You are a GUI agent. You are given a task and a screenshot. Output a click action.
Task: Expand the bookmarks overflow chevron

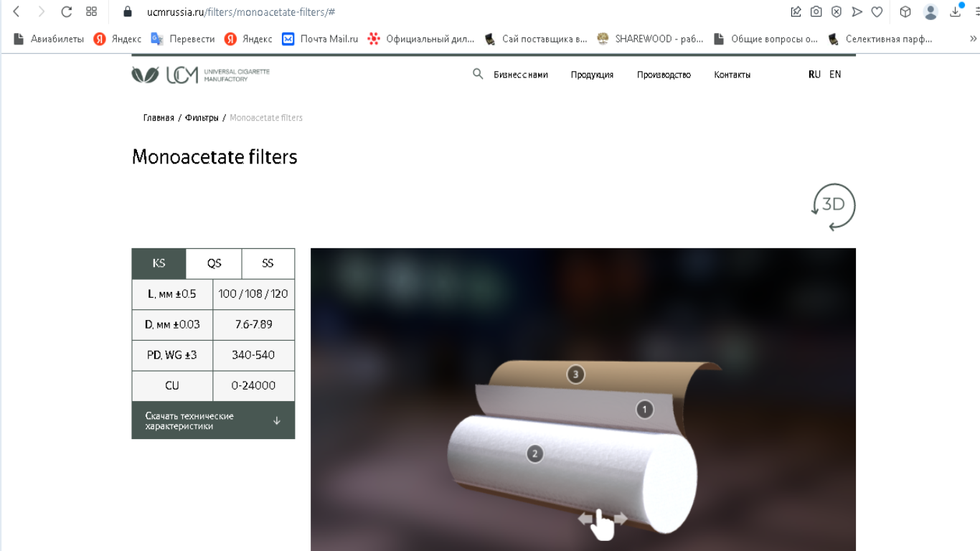[974, 39]
